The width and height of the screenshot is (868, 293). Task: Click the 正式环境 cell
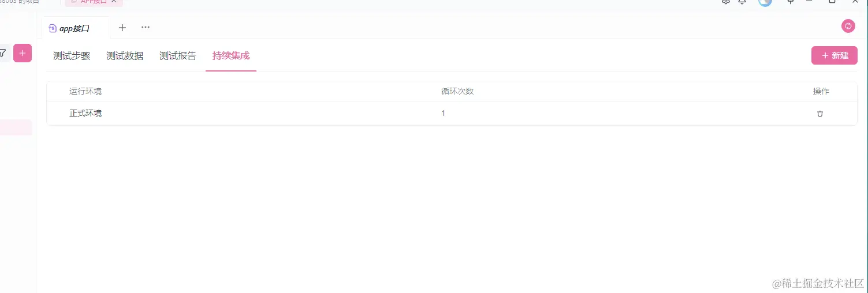(85, 114)
